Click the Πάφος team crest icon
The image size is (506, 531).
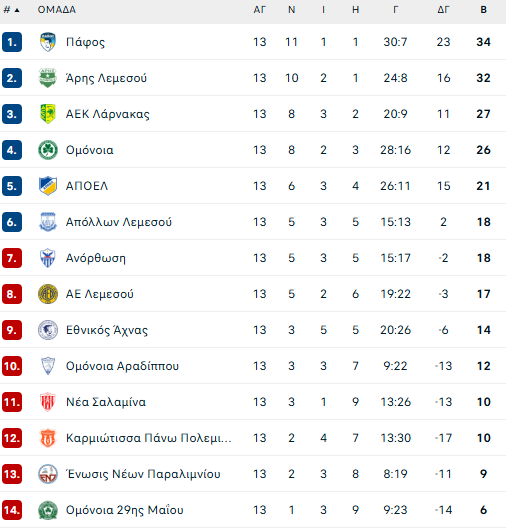point(47,42)
